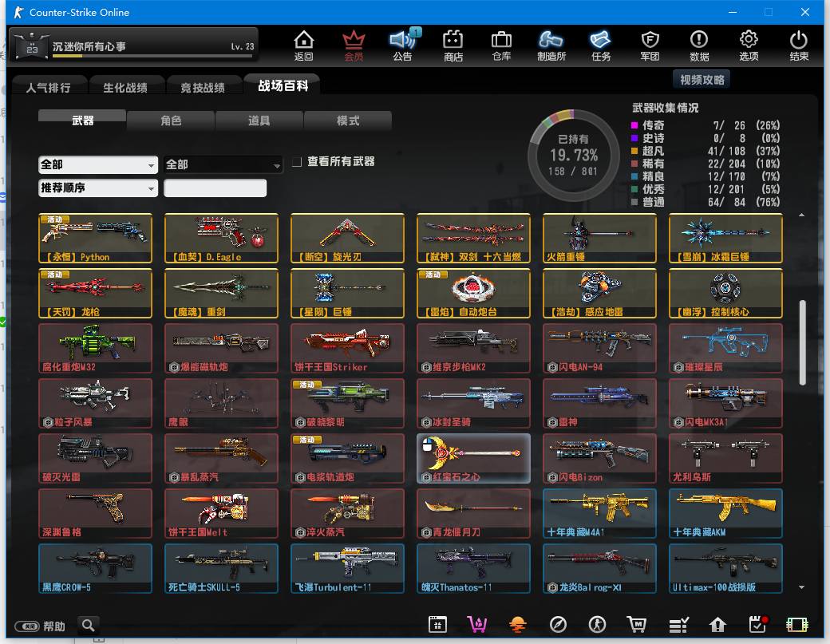
Task: Switch to the 人气排行 tab
Action: [48, 88]
